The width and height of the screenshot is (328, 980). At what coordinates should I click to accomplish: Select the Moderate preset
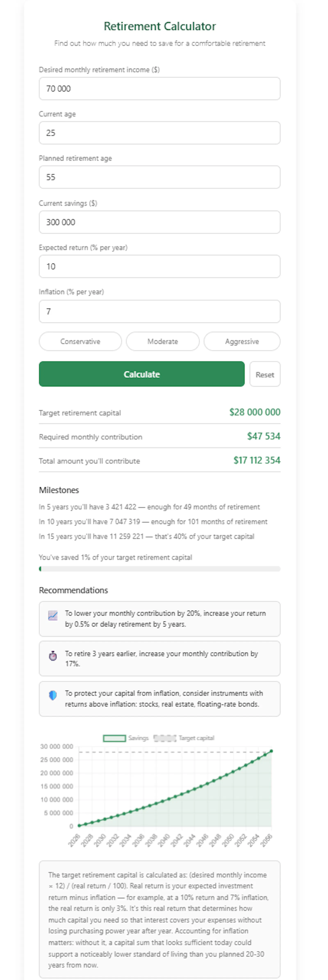point(163,341)
